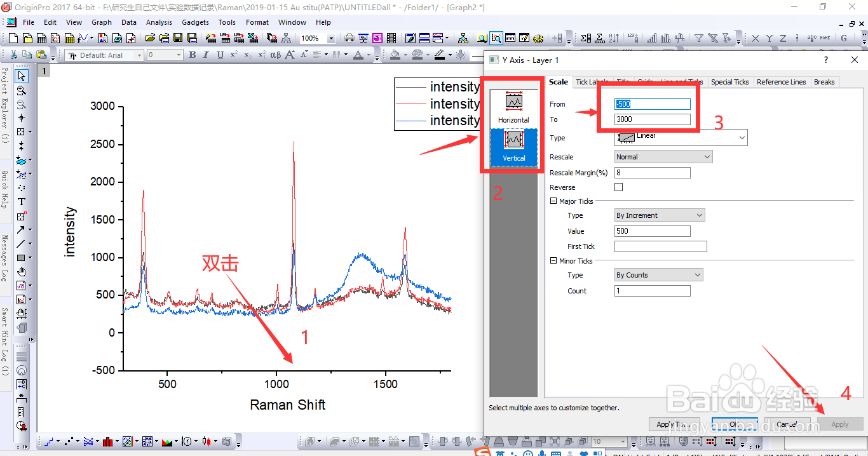This screenshot has width=868, height=456.
Task: Click the Apply button in dialog
Action: [x=839, y=424]
